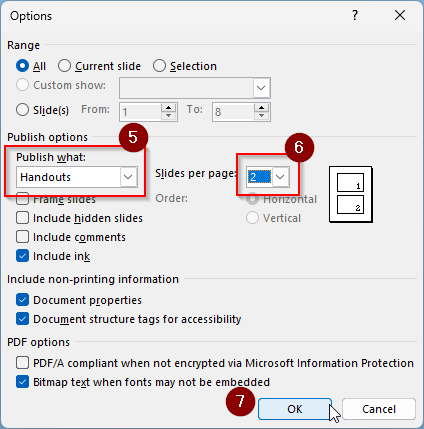Toggle Document structure tags for accessibility

coord(22,319)
